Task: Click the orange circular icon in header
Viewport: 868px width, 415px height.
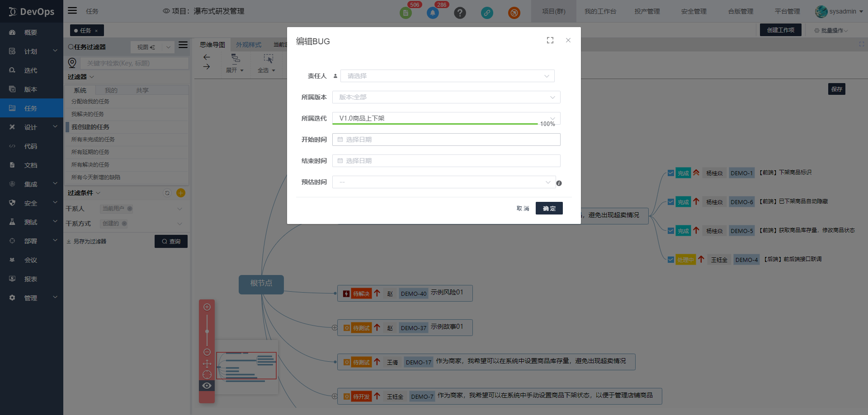Action: tap(514, 13)
